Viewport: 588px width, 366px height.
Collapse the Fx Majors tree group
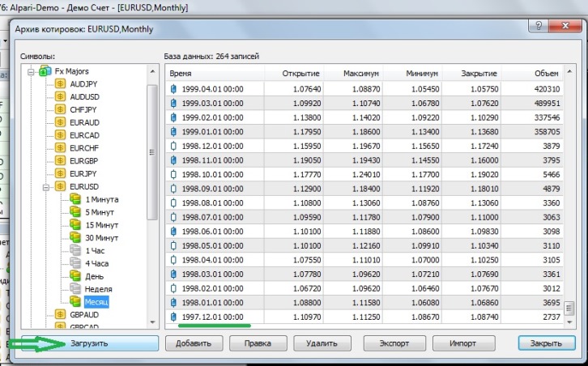[x=32, y=71]
